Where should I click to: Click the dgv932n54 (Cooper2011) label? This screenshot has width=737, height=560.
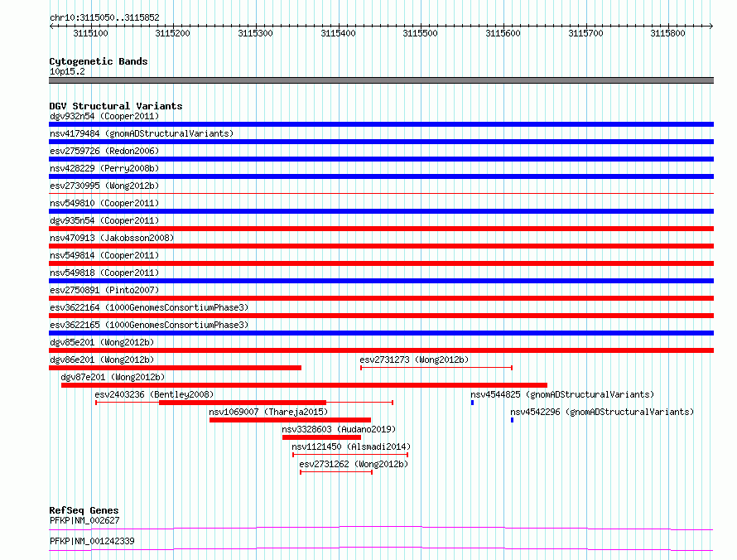click(104, 116)
